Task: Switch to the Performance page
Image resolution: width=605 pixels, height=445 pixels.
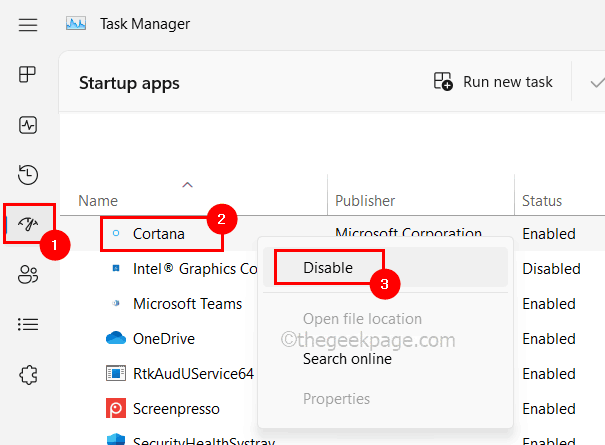Action: (29, 125)
